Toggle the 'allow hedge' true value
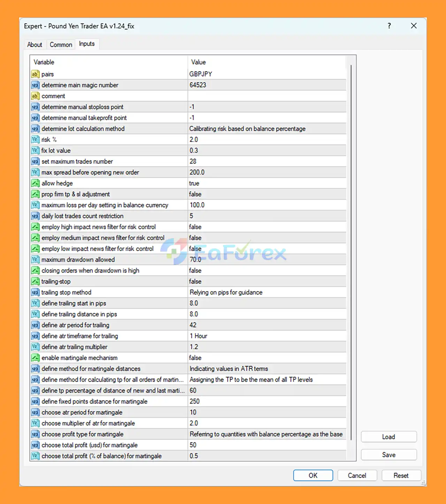This screenshot has width=446, height=504. pyautogui.click(x=267, y=183)
